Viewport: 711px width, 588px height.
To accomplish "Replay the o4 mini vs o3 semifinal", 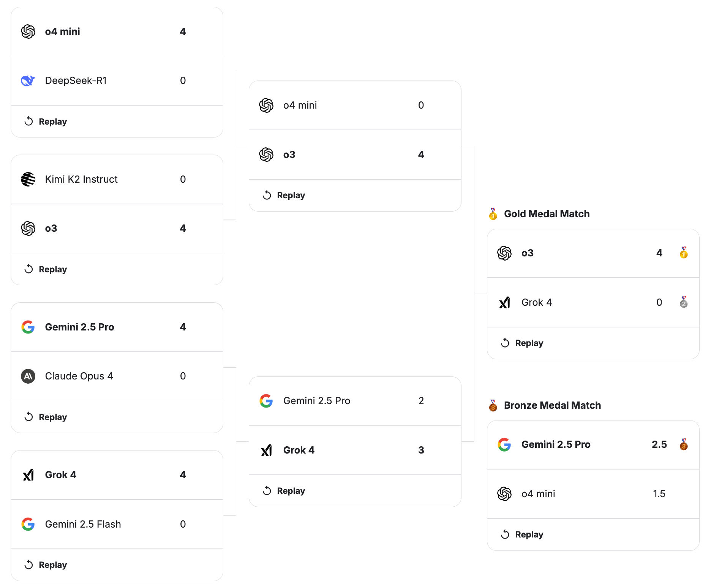I will tap(284, 195).
